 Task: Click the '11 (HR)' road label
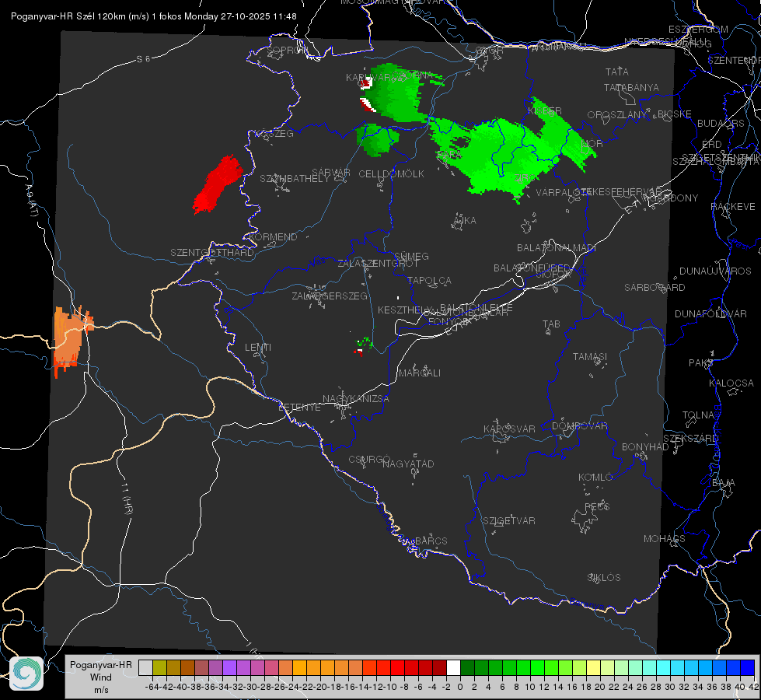[127, 499]
